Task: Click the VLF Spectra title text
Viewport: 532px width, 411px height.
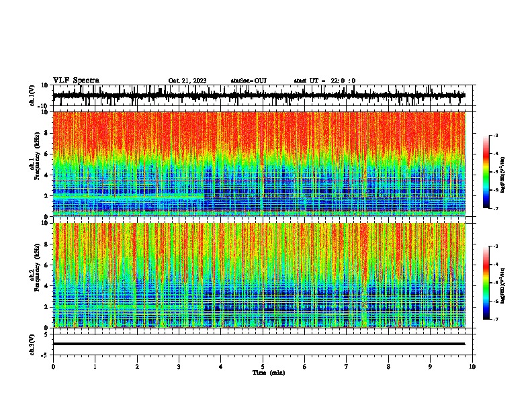Action: [x=76, y=81]
